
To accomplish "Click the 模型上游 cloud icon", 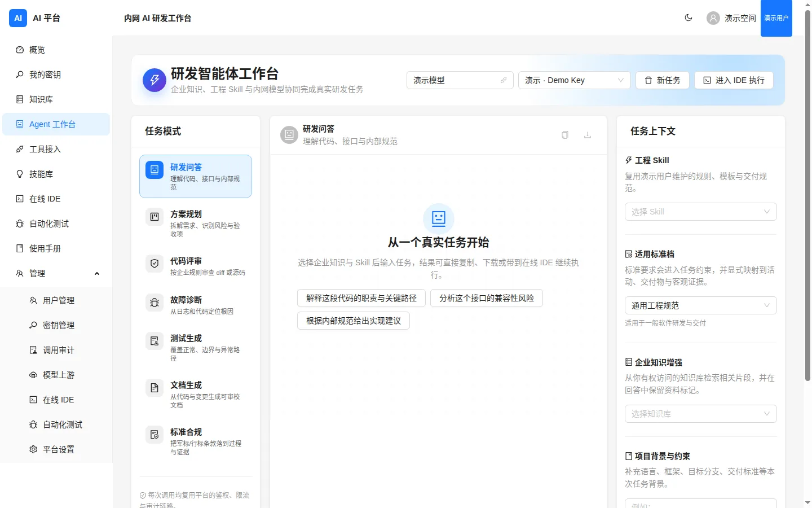I will click(x=33, y=375).
